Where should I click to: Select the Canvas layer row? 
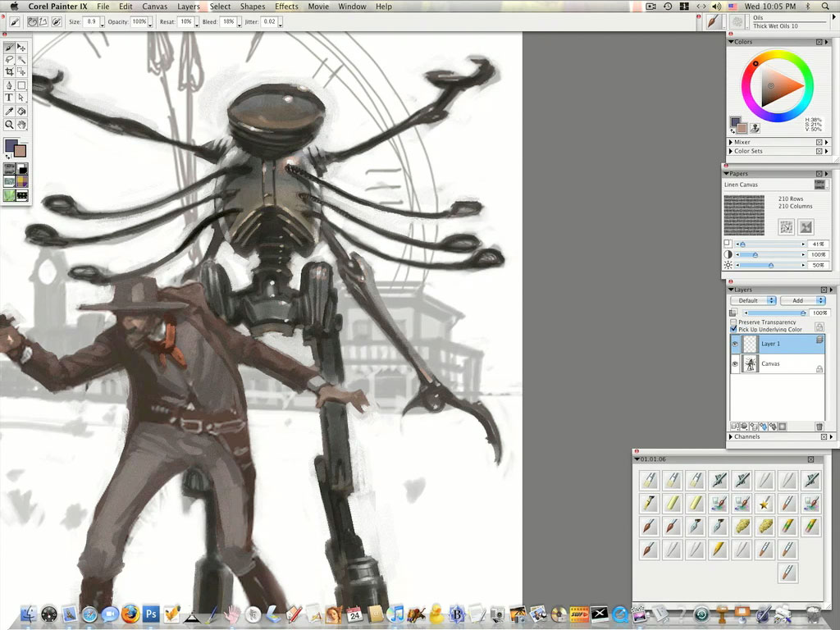click(x=779, y=363)
